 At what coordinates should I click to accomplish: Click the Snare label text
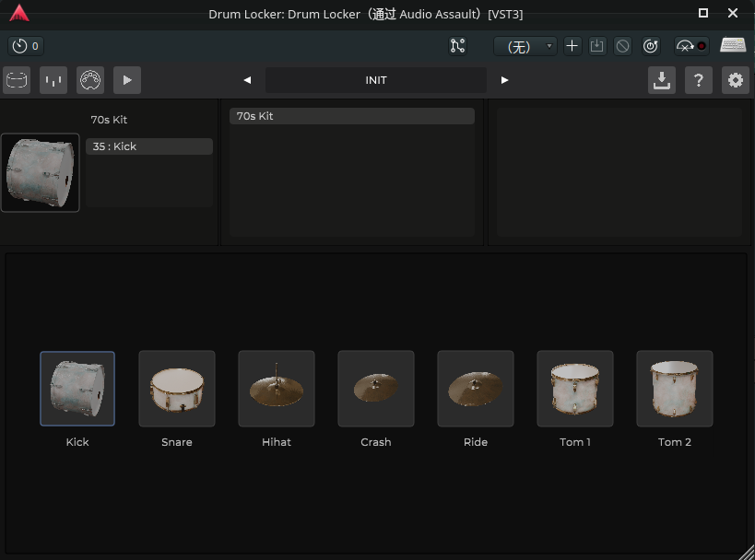(177, 442)
